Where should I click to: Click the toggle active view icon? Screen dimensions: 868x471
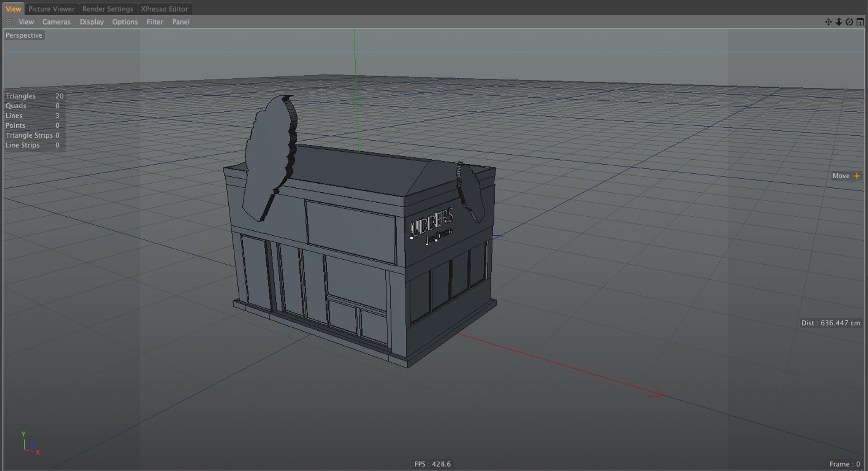pos(860,22)
